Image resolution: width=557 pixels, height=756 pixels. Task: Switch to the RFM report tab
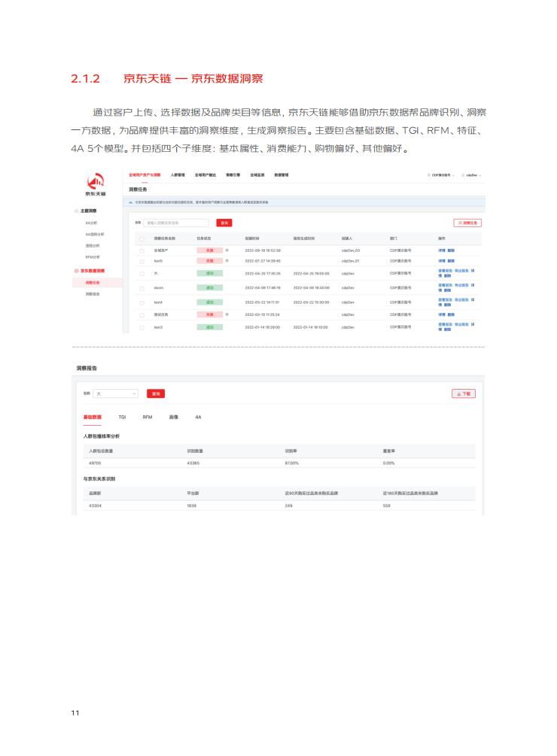pos(147,417)
